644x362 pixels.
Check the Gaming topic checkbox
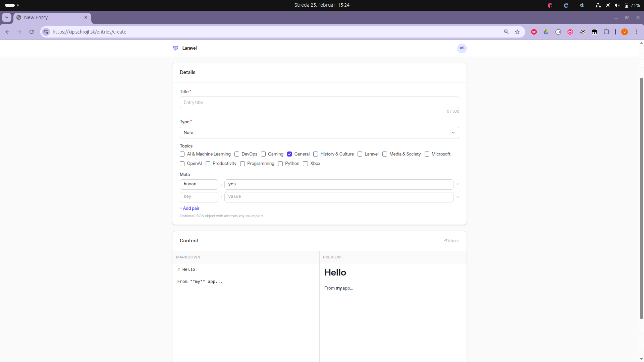point(263,154)
